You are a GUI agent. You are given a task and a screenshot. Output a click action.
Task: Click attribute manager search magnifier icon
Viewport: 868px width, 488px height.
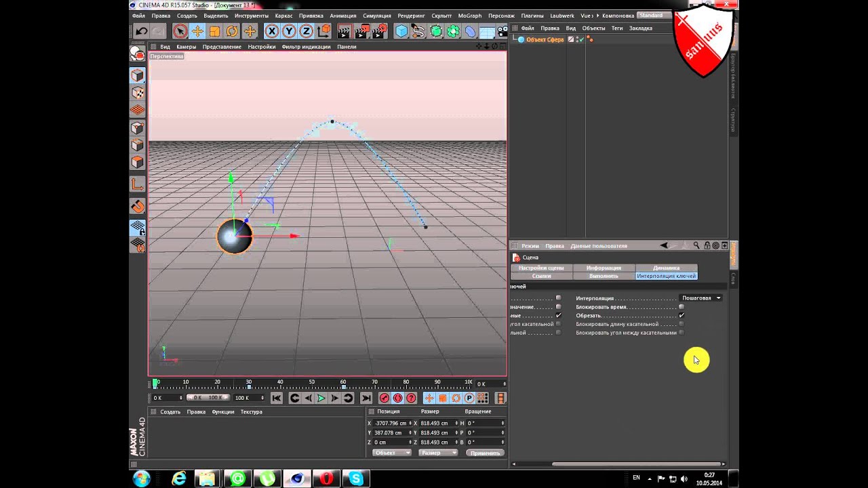coord(696,245)
